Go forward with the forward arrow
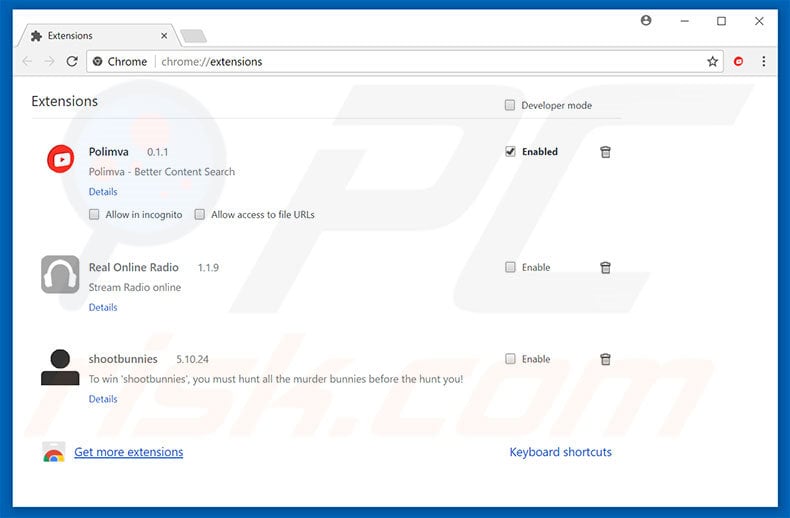Screen dimensions: 790x518 coord(49,61)
